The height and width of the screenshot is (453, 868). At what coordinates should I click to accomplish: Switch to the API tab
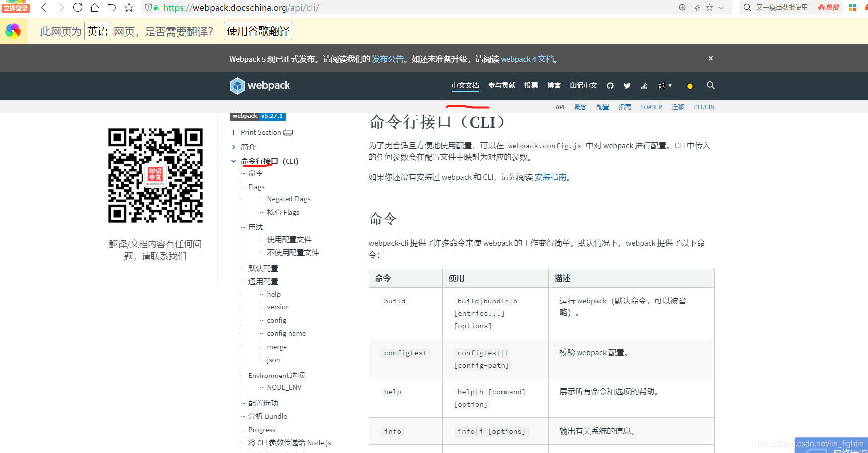(x=560, y=107)
